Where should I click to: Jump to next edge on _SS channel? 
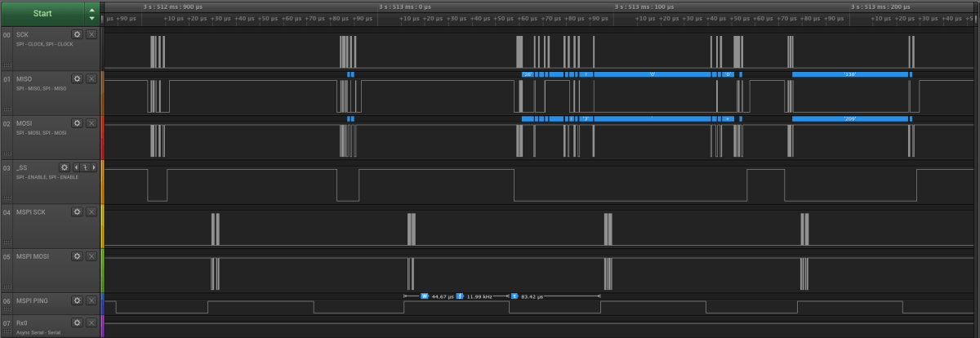click(x=93, y=167)
